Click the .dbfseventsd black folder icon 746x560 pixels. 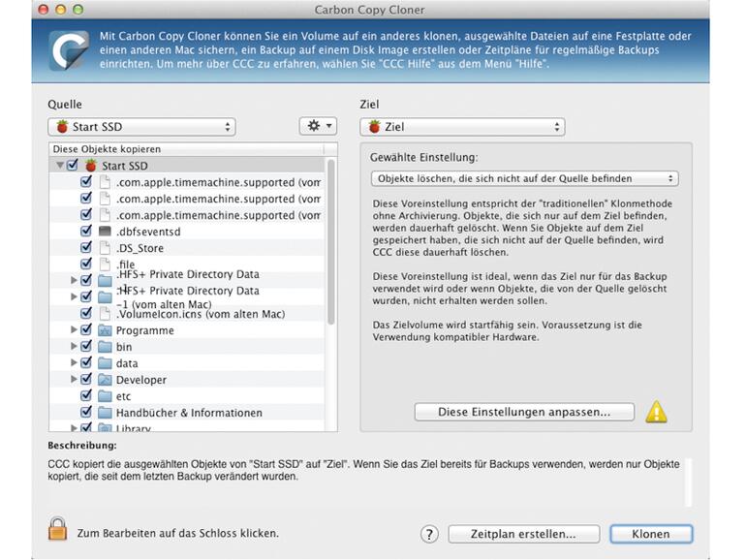[105, 232]
